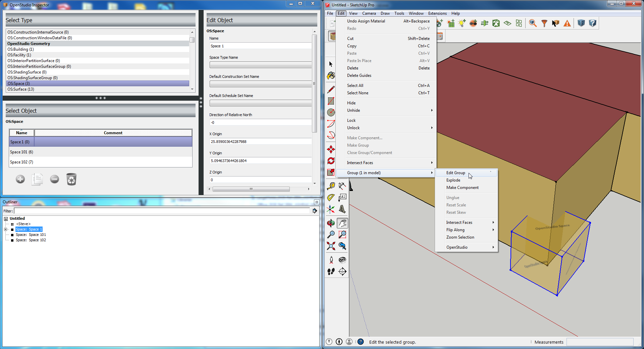Select OS:Building (1) in type list
This screenshot has width=644, height=349.
coord(98,49)
